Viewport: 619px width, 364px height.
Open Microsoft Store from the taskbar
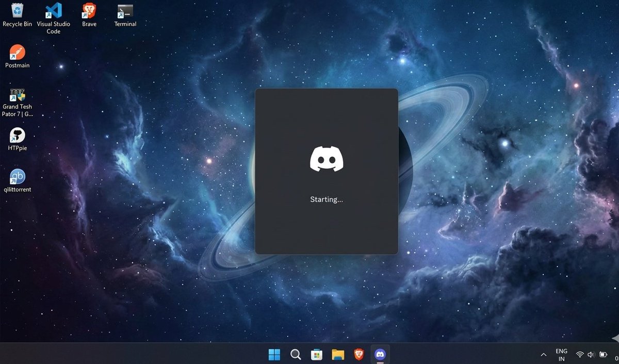(317, 354)
